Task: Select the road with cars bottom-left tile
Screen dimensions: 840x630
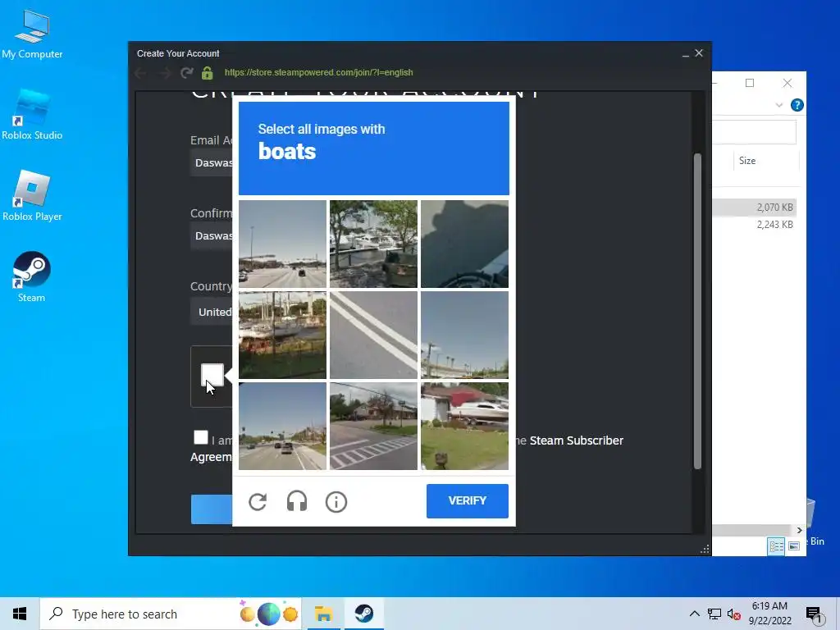Action: pos(282,426)
